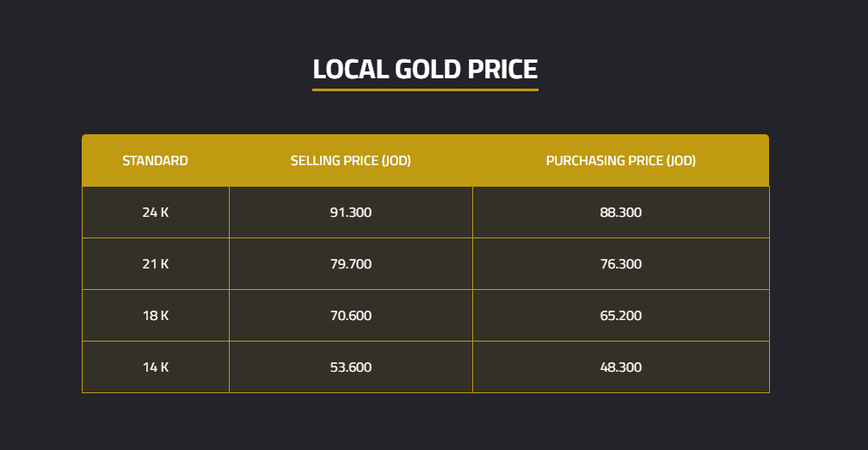Image resolution: width=868 pixels, height=450 pixels.
Task: Select the 24 K standard cell
Action: pos(155,213)
